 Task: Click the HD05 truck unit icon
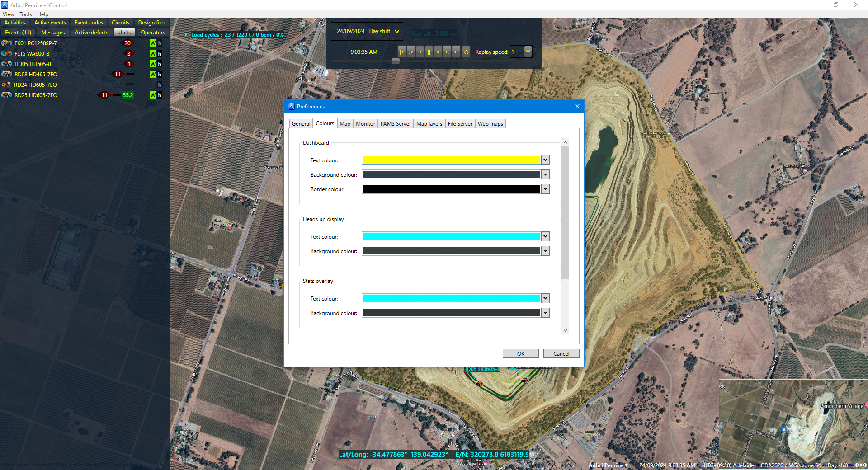(x=6, y=64)
